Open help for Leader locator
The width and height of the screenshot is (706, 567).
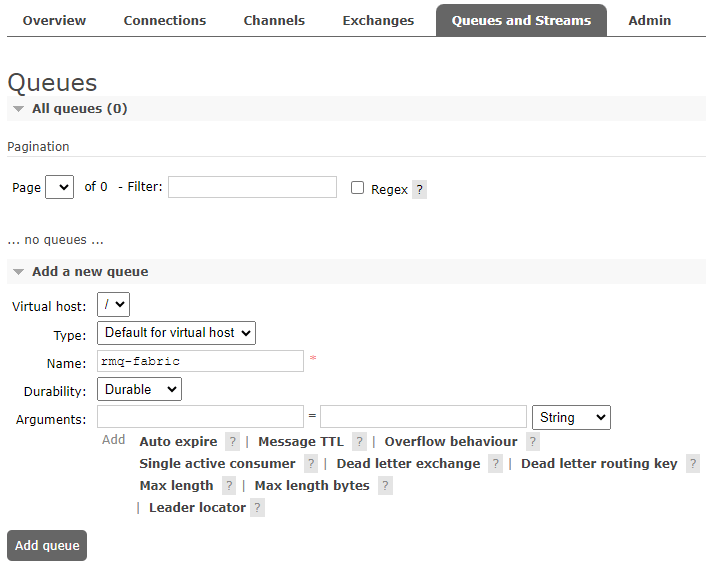257,508
